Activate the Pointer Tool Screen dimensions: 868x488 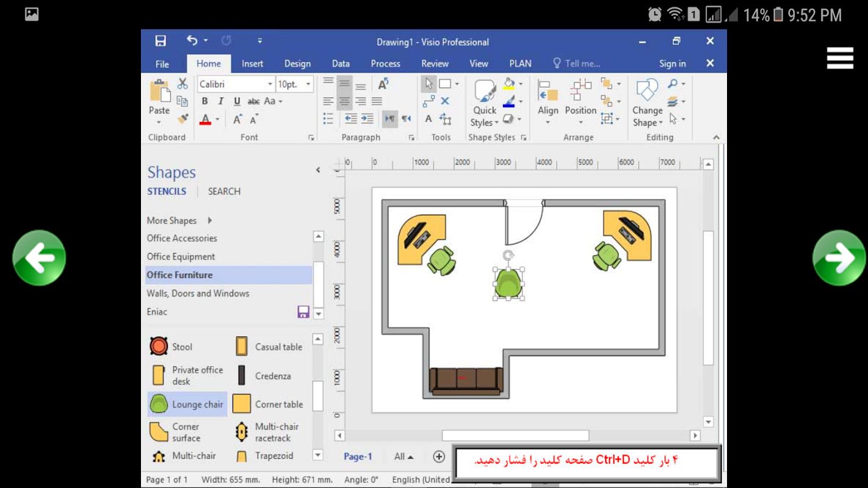[429, 84]
